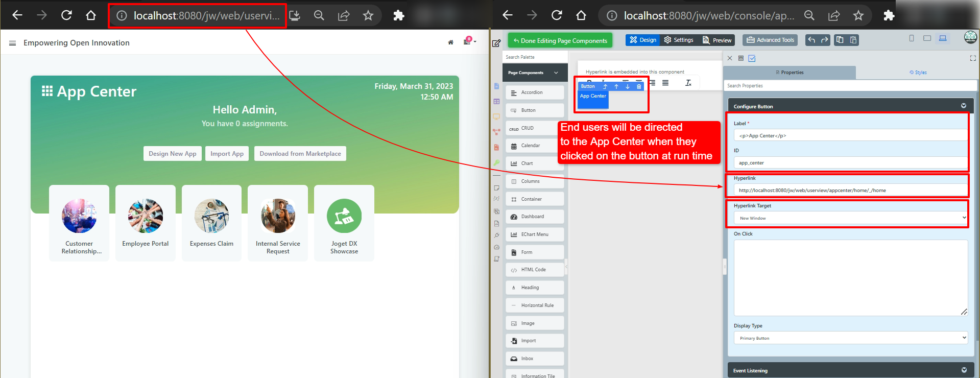
Task: Click the Undo arrow in builder toolbar
Action: coord(811,40)
